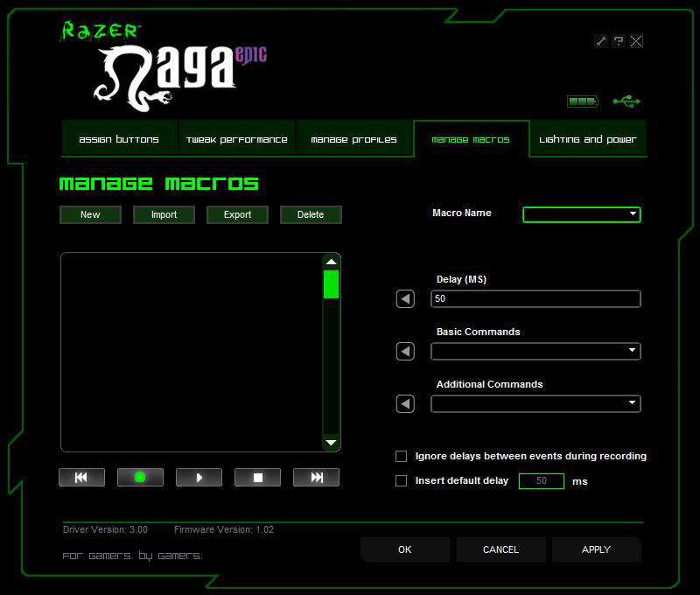
Task: Click the Delay (MS) input field
Action: click(535, 298)
